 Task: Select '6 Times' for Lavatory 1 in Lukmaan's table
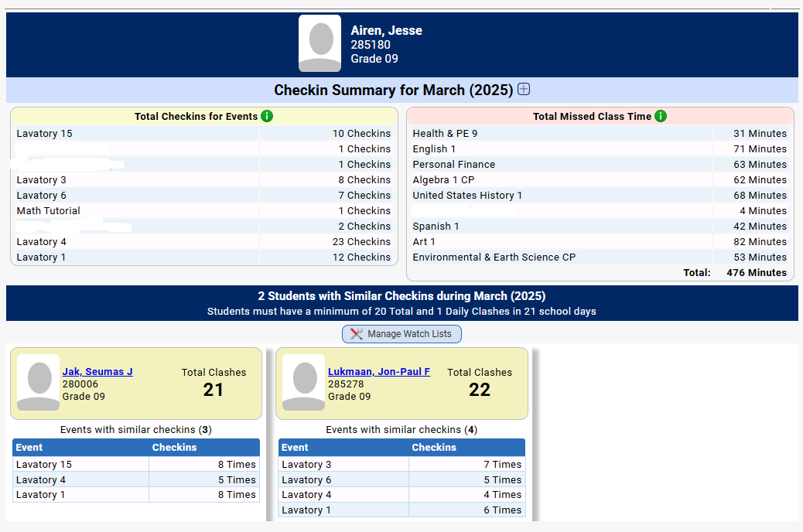(502, 510)
